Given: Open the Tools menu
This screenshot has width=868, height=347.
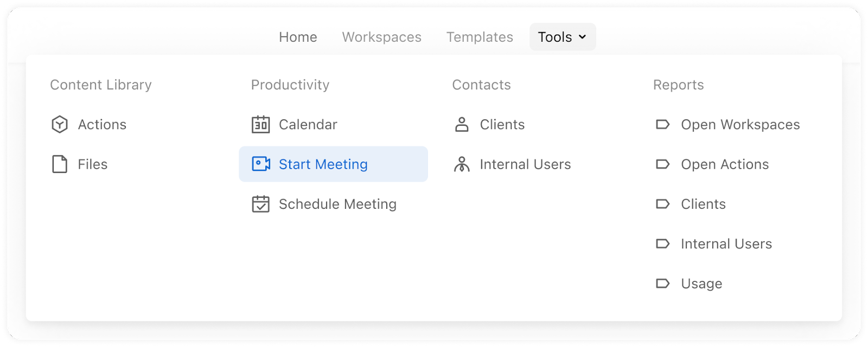Looking at the screenshot, I should [555, 37].
